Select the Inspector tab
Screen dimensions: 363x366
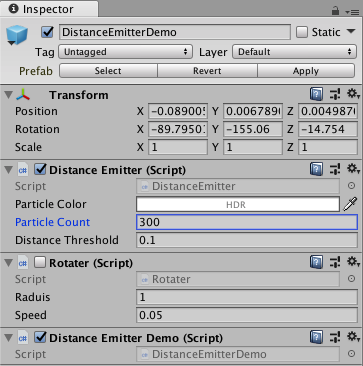[x=49, y=9]
